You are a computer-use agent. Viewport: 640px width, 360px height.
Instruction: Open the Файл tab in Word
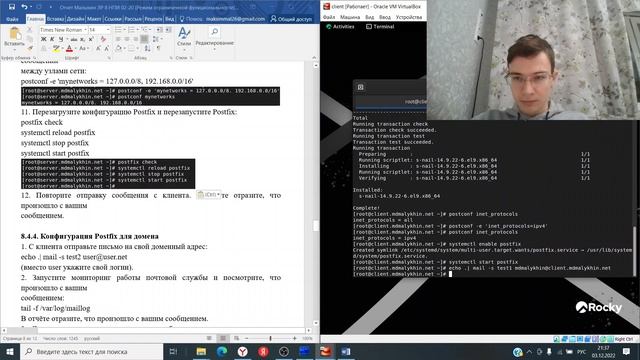(12, 19)
